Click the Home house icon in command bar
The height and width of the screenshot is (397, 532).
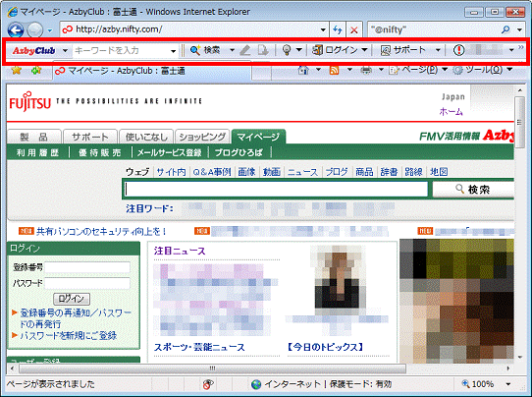coord(303,70)
